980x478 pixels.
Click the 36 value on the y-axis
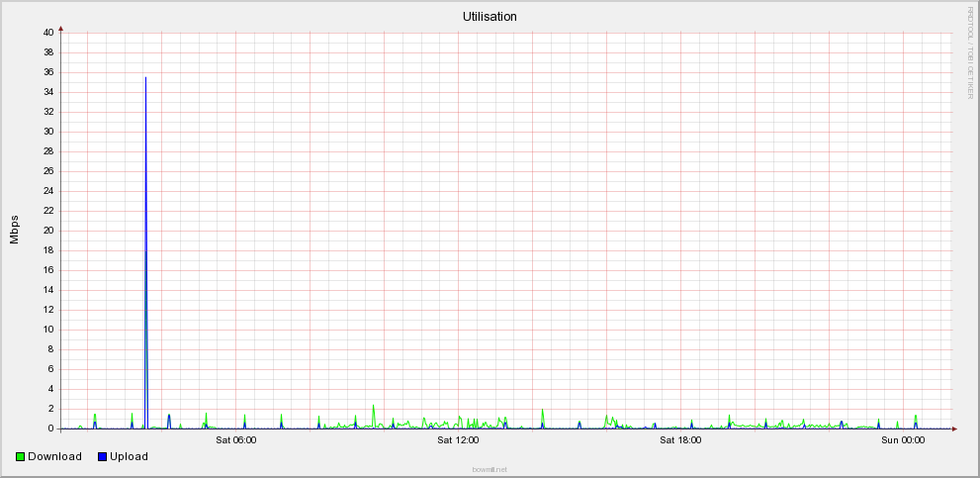47,72
